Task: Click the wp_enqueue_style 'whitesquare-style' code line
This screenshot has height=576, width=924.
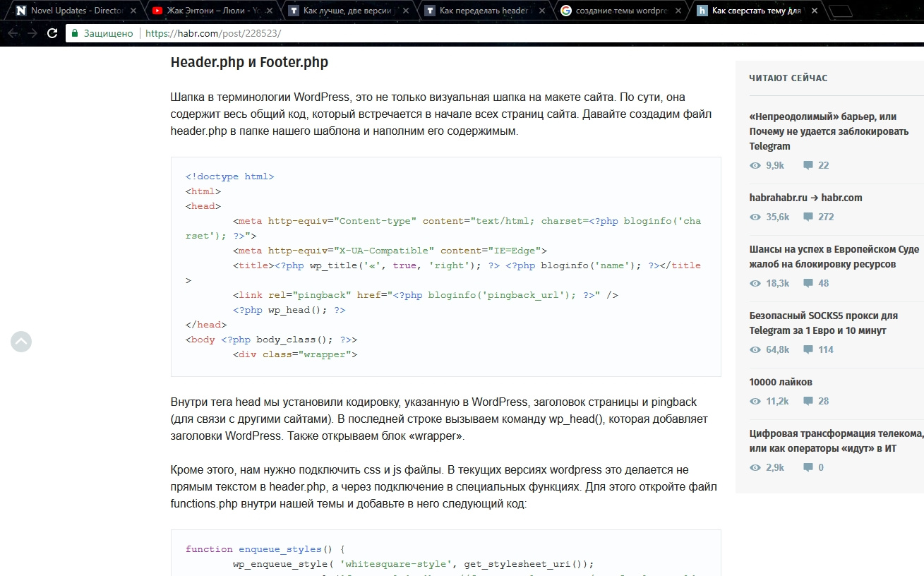Action: (414, 564)
